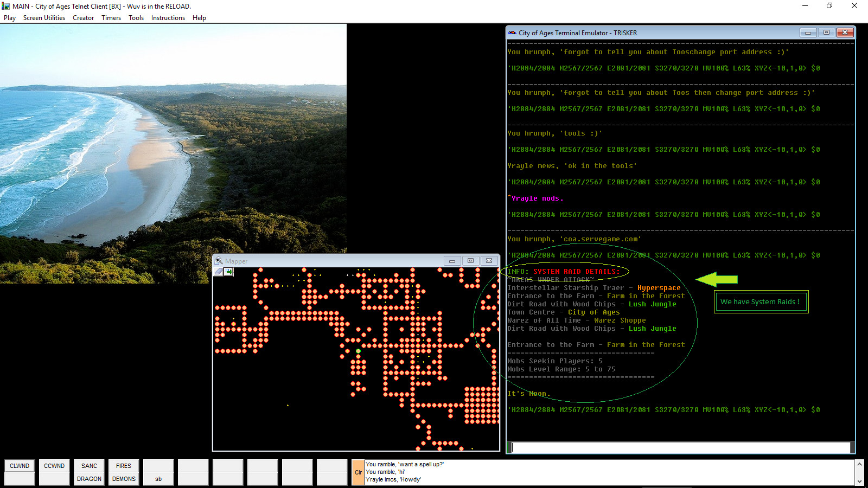This screenshot has width=868, height=488.
Task: Clear the chat log with the Clr button
Action: click(358, 472)
